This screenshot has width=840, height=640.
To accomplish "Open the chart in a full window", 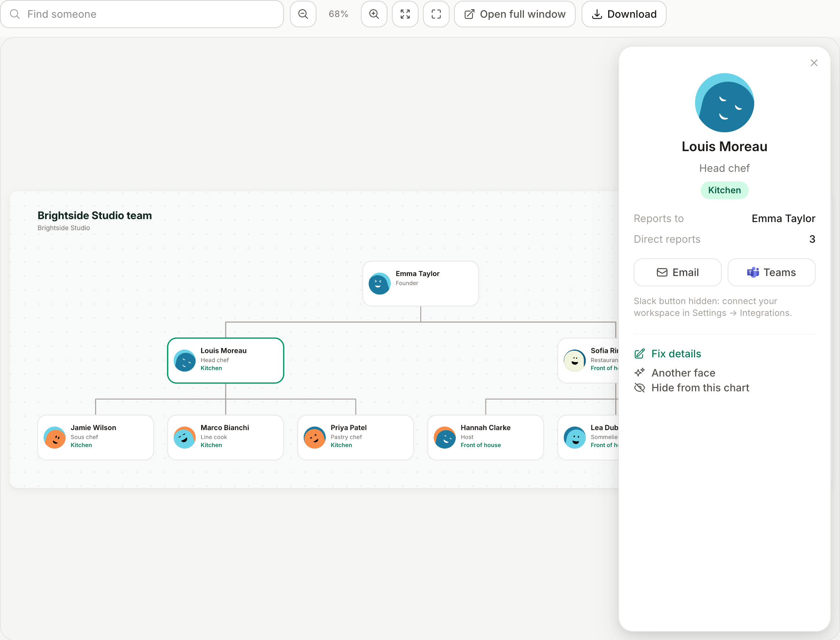I will pyautogui.click(x=515, y=14).
